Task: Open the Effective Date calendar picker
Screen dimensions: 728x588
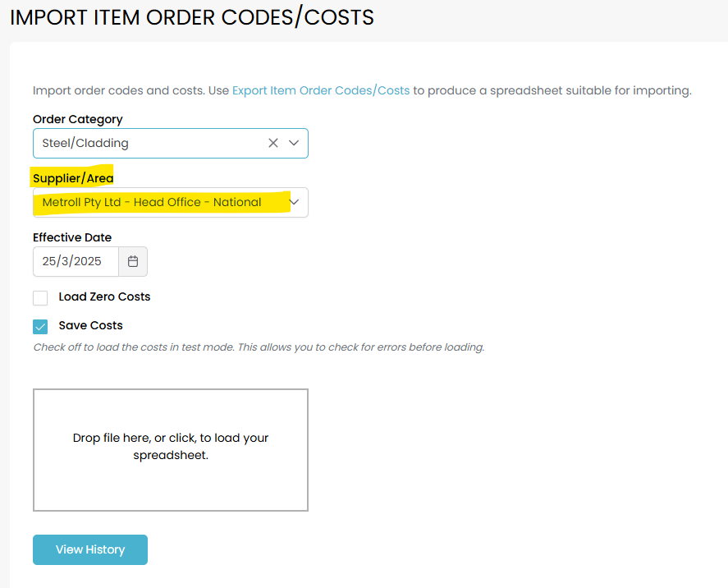Action: coord(133,261)
